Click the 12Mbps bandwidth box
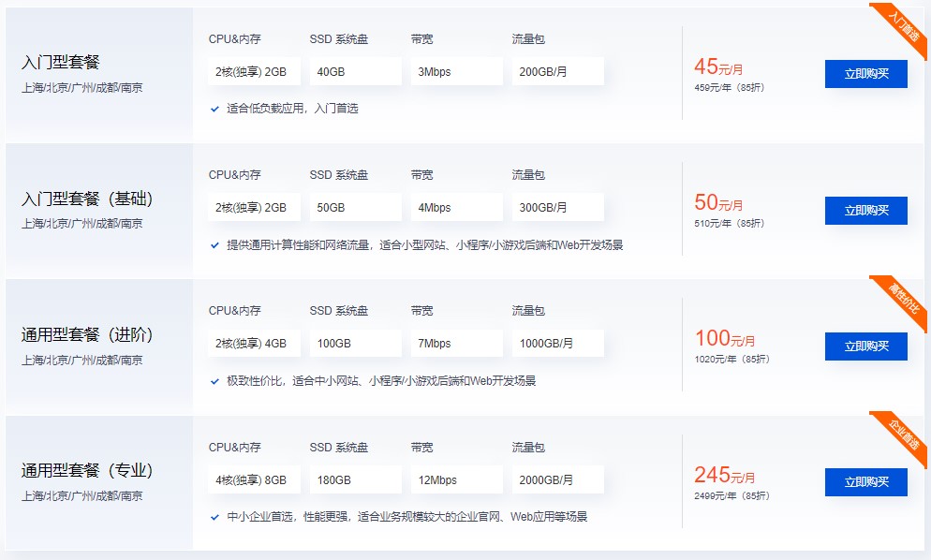The width and height of the screenshot is (931, 560). coord(456,479)
